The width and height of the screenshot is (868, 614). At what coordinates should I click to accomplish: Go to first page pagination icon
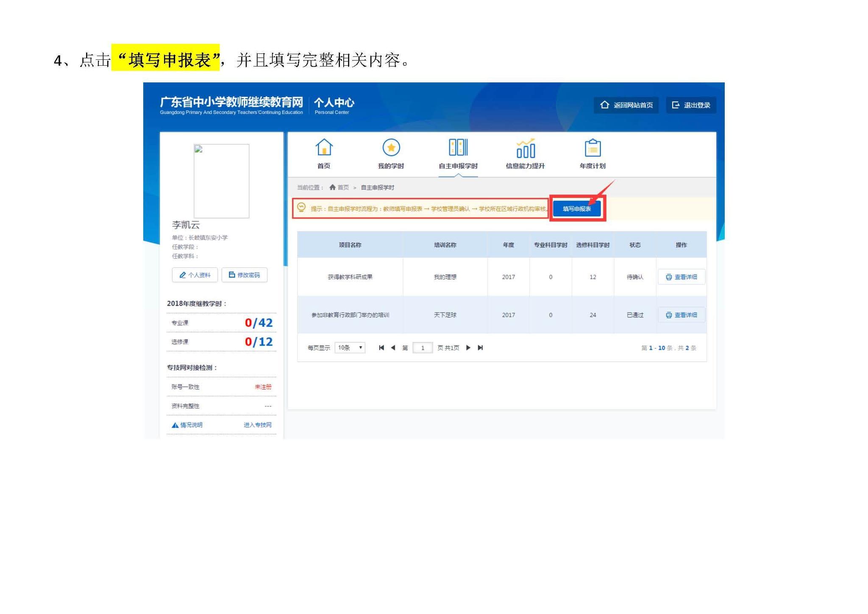[381, 348]
